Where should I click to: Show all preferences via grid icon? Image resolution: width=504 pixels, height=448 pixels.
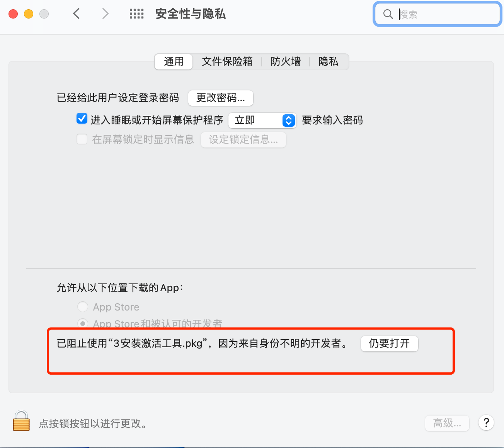pos(136,14)
